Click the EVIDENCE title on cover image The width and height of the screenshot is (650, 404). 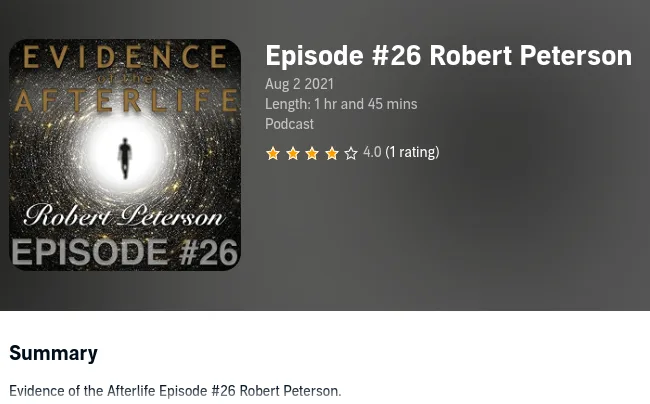(x=125, y=57)
